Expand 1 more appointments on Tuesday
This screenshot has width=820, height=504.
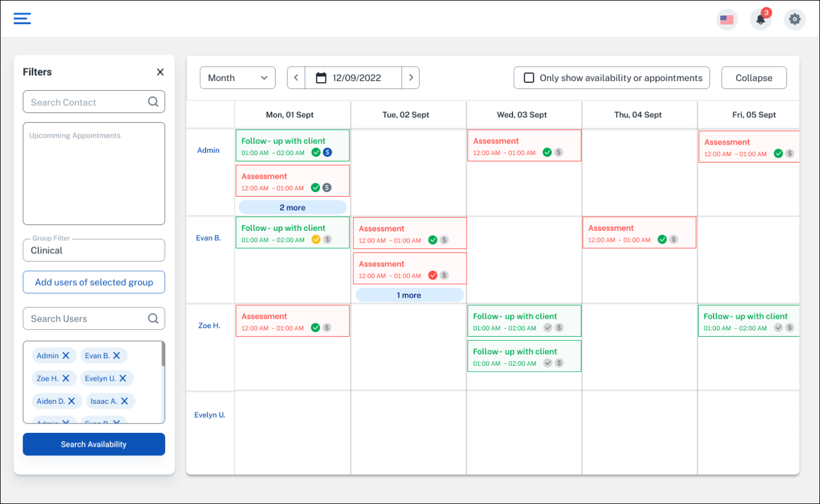coord(409,295)
